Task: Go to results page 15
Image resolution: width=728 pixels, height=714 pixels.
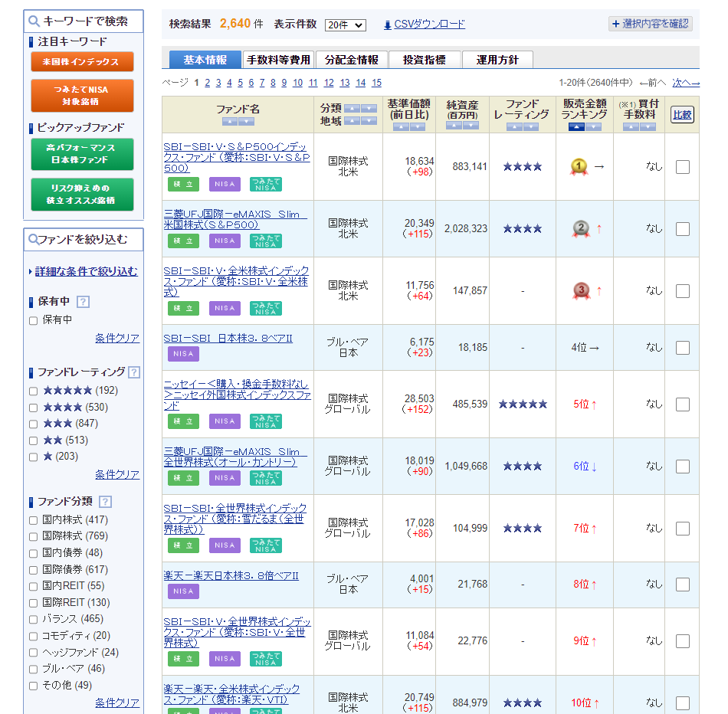Action: coord(376,83)
